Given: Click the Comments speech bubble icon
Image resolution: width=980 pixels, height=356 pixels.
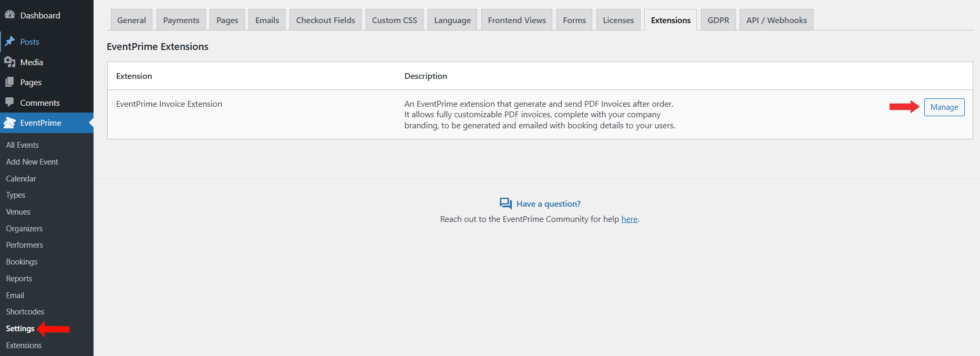Looking at the screenshot, I should pyautogui.click(x=9, y=103).
